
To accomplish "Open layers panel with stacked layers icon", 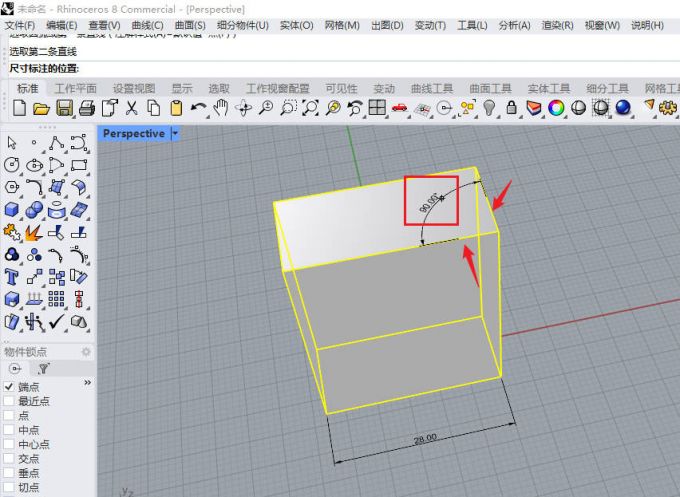I will click(534, 108).
